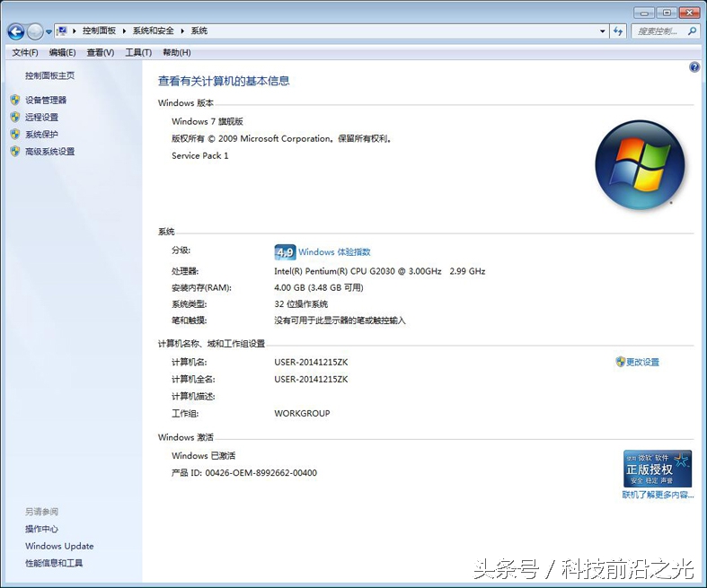Click the greyed Forward arrow button
The width and height of the screenshot is (707, 588).
point(35,31)
